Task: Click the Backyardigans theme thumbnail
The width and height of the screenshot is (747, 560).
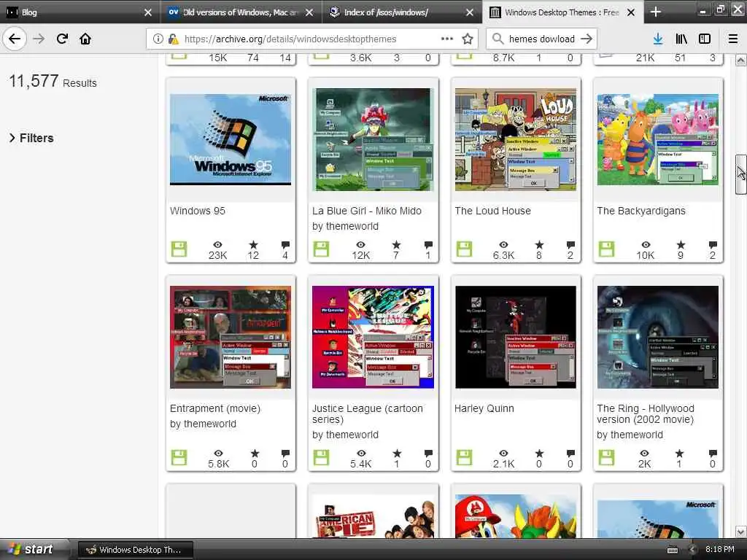Action: click(658, 139)
